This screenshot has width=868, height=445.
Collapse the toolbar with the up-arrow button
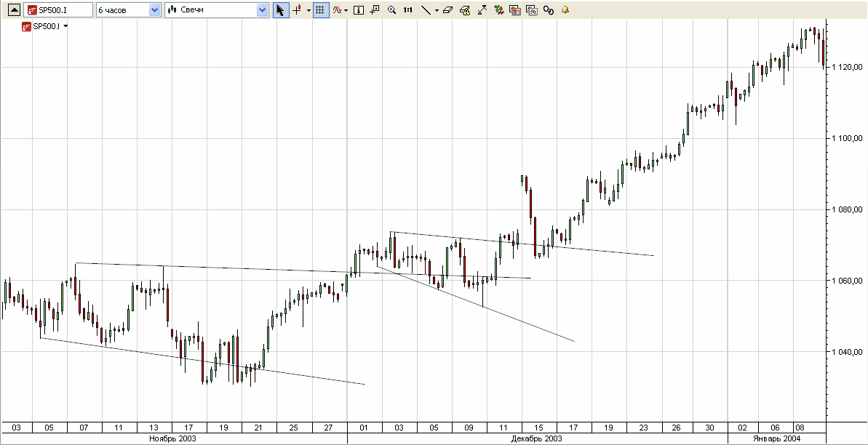[x=12, y=10]
